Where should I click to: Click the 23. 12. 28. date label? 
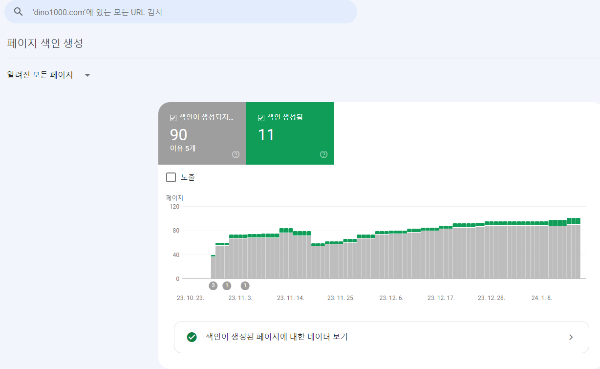491,298
